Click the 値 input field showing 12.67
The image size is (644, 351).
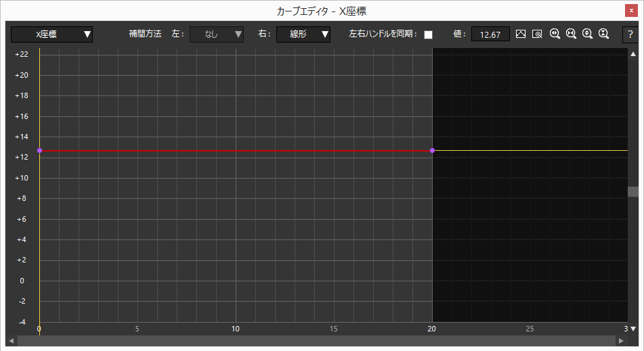(490, 34)
